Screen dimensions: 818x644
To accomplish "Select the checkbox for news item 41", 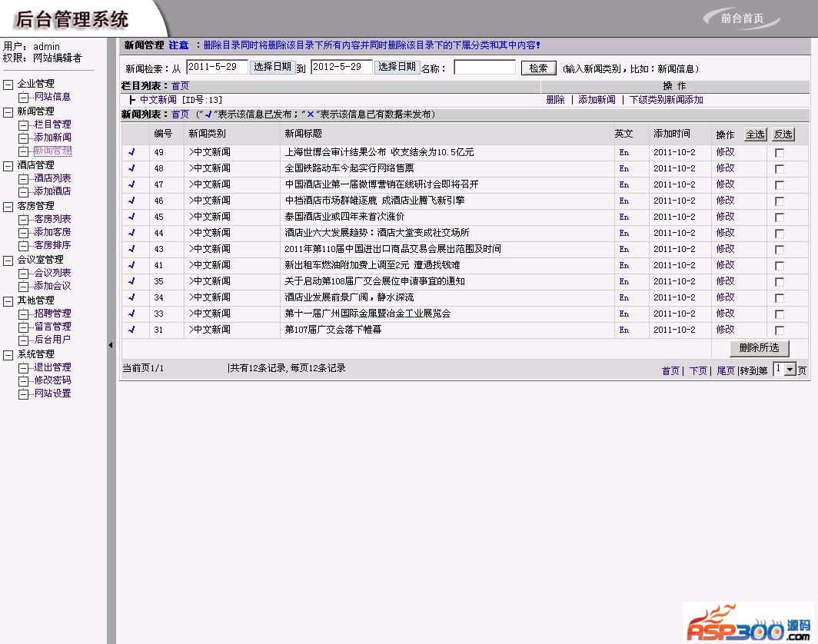I will click(780, 266).
